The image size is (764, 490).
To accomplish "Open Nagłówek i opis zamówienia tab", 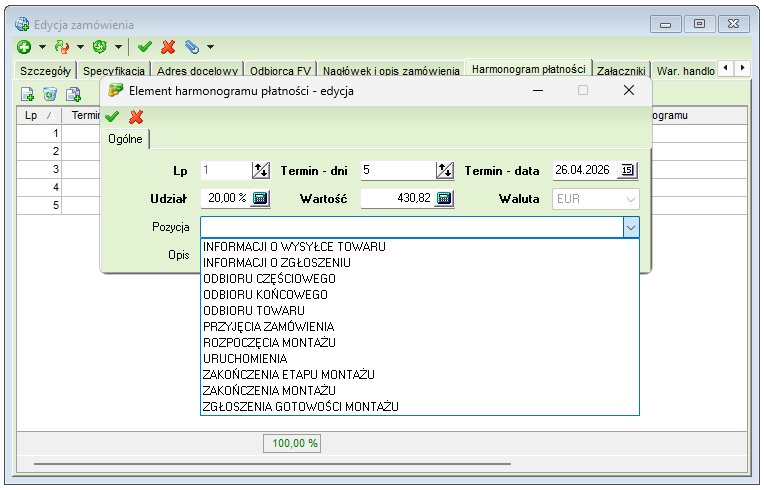I will pos(391,71).
